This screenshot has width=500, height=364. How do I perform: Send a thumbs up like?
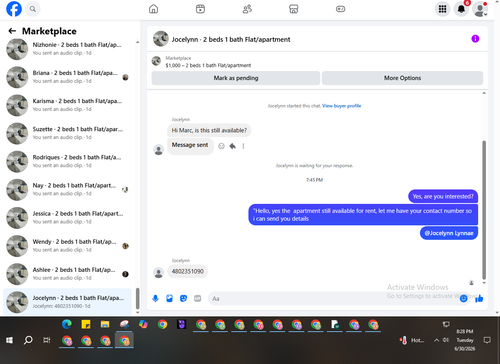pos(479,298)
